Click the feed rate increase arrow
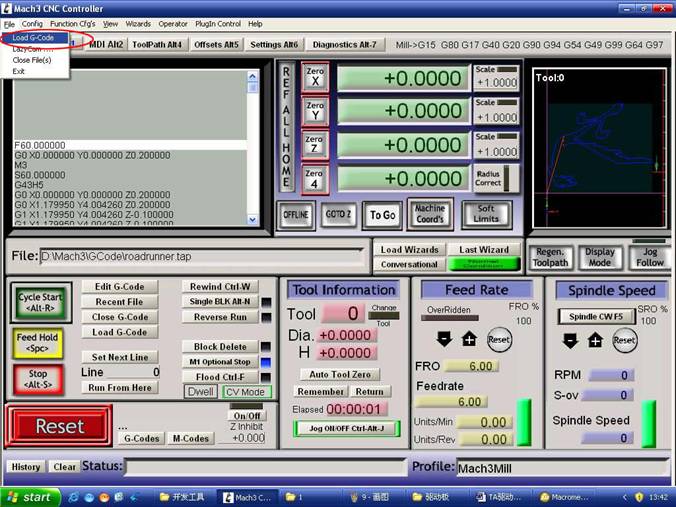This screenshot has width=676, height=507. pos(469,340)
